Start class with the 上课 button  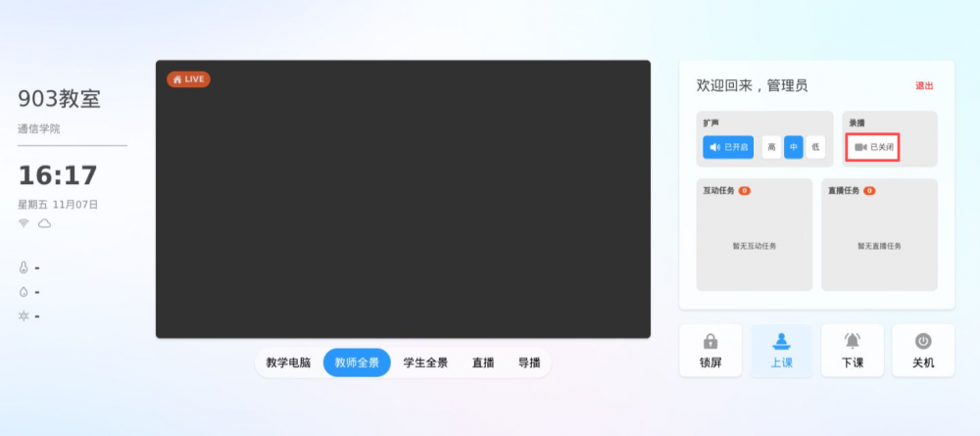pos(781,350)
